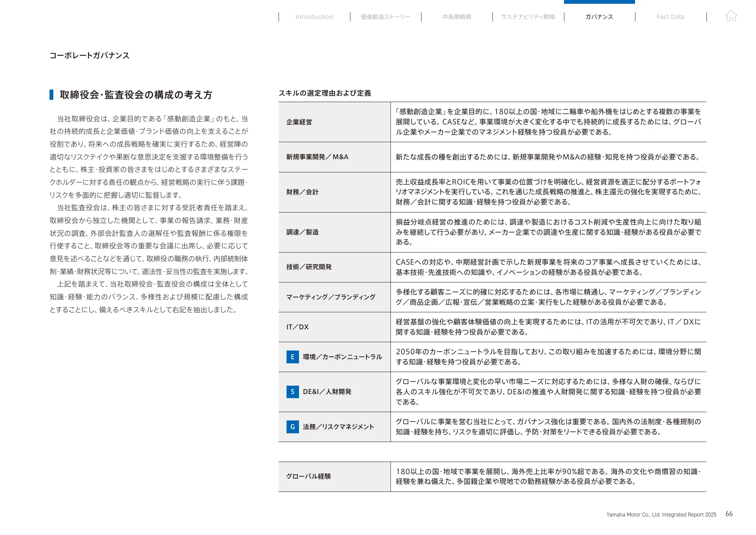Open the サステナビリティ戦略 section
Viewport: 756px width, 535px height.
528,17
